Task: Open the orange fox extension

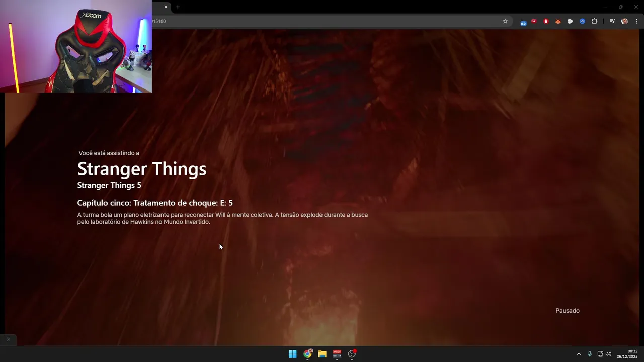Action: pos(558,21)
